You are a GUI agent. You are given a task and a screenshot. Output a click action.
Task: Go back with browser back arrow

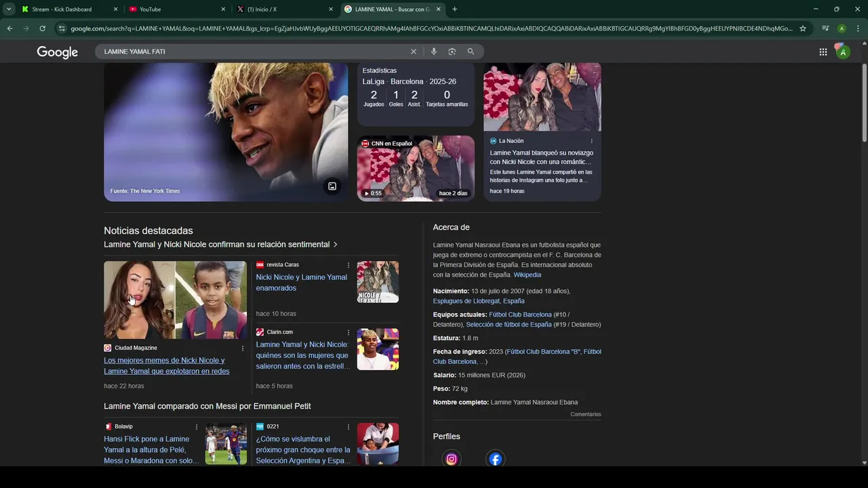pos(9,28)
